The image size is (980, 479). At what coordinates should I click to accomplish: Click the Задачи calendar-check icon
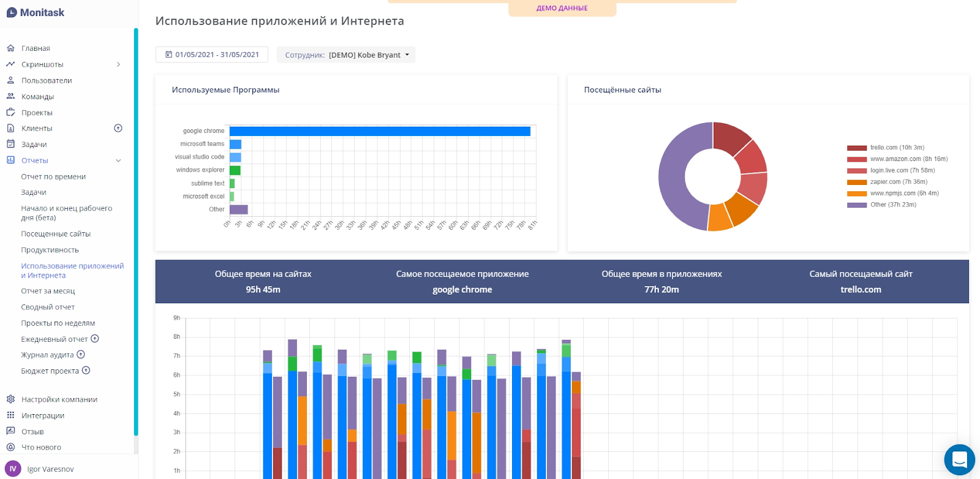pos(10,144)
